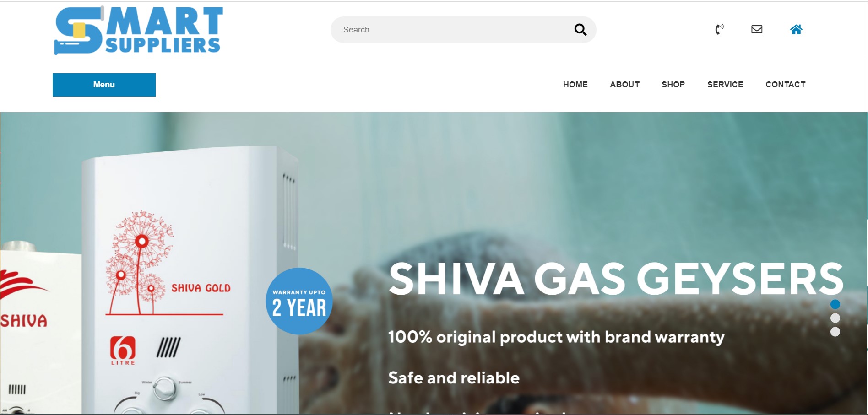Open the email envelope icon
Viewport: 868px width, 415px height.
[757, 29]
